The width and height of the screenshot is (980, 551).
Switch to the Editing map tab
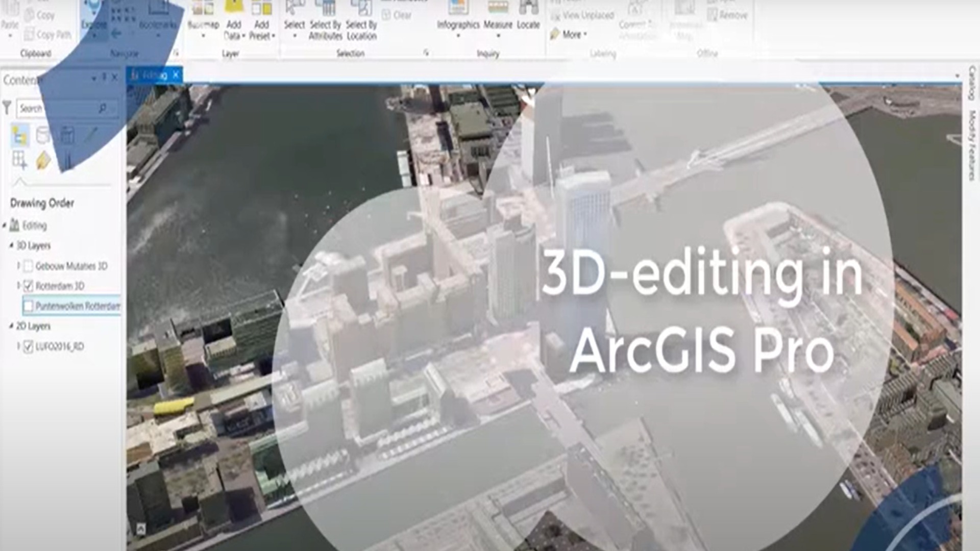(x=153, y=76)
